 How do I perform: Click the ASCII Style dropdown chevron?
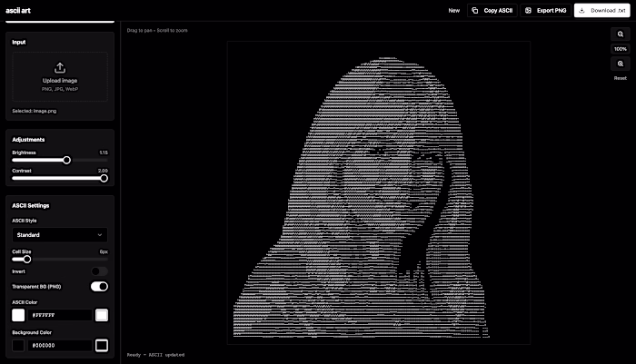[x=100, y=235]
